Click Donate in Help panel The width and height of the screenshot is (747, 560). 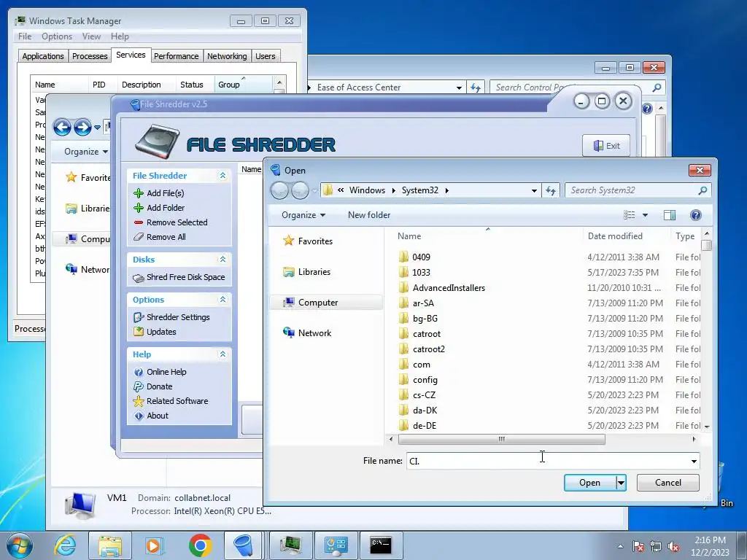point(159,386)
